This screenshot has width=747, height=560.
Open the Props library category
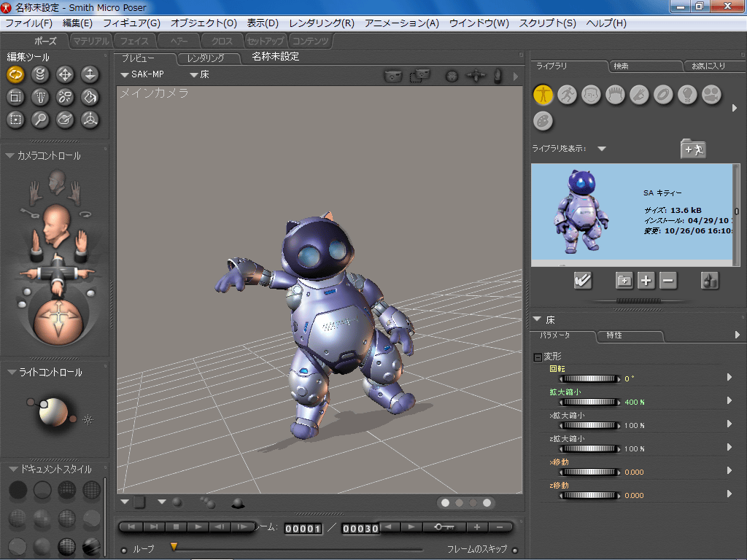663,95
